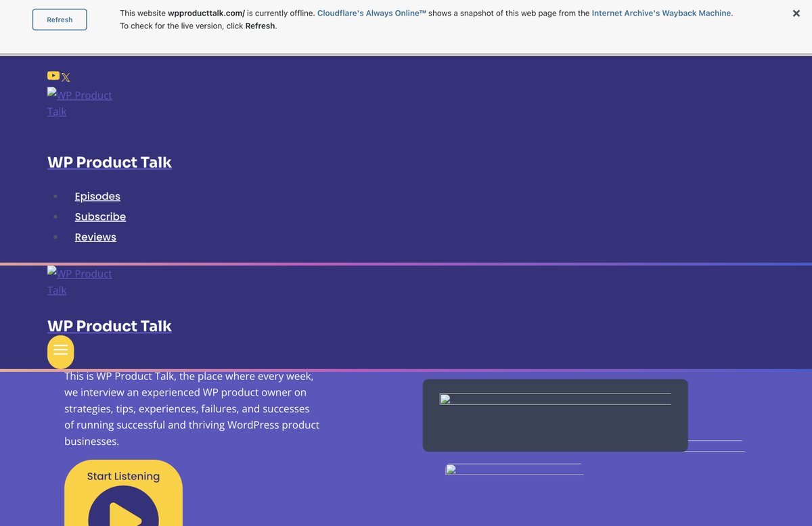This screenshot has width=812, height=526.
Task: Click the second WP Product Talk site title
Action: pos(110,326)
